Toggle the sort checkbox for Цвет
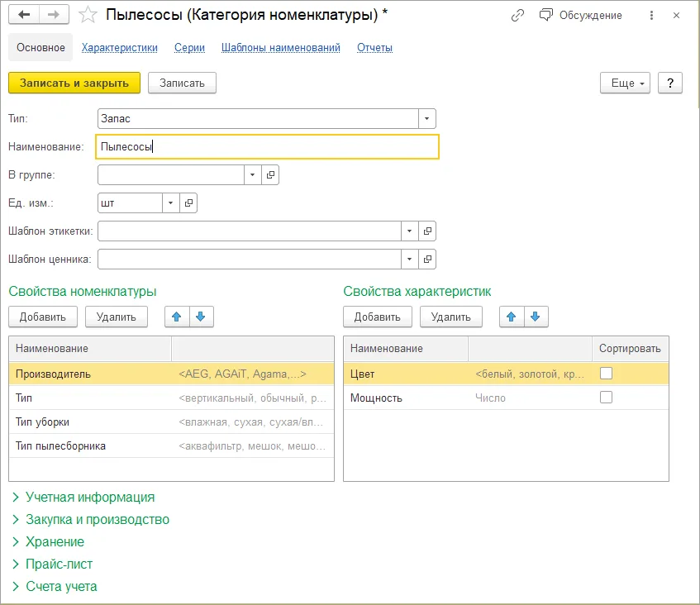 coord(606,374)
